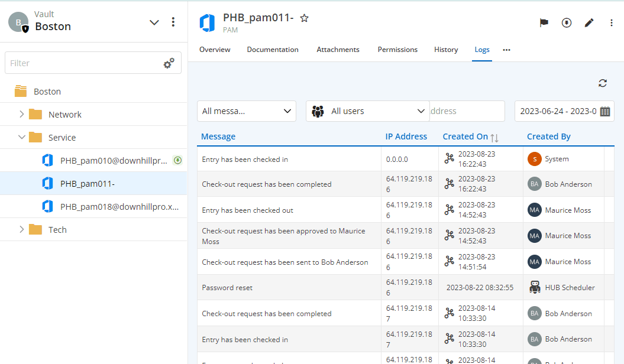This screenshot has height=364, width=624.
Task: Open the date range calendar icon
Action: 605,111
